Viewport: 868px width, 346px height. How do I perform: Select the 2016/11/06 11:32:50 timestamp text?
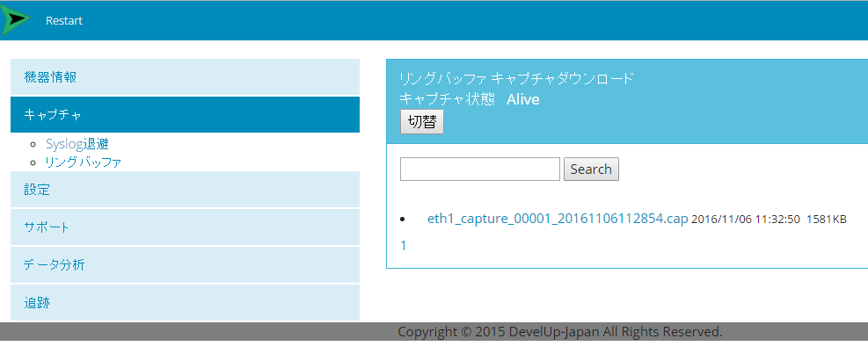click(746, 220)
